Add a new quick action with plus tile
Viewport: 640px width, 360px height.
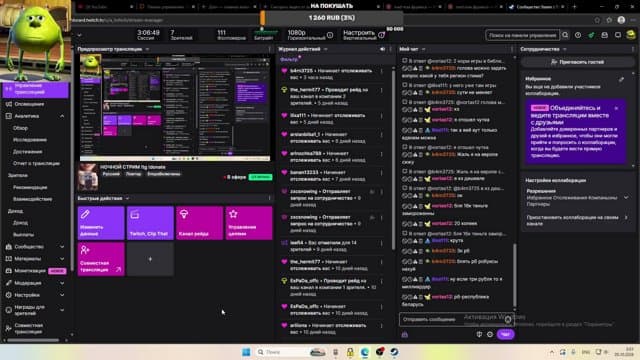point(150,259)
